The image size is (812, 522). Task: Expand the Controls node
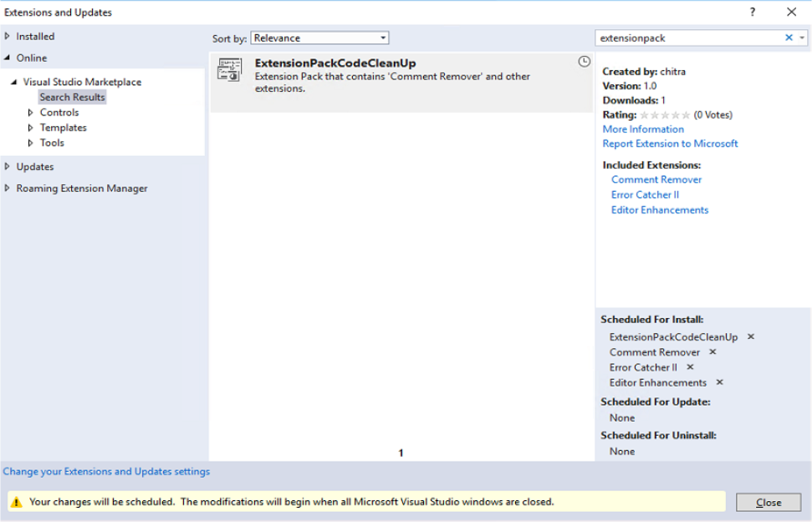coord(31,112)
